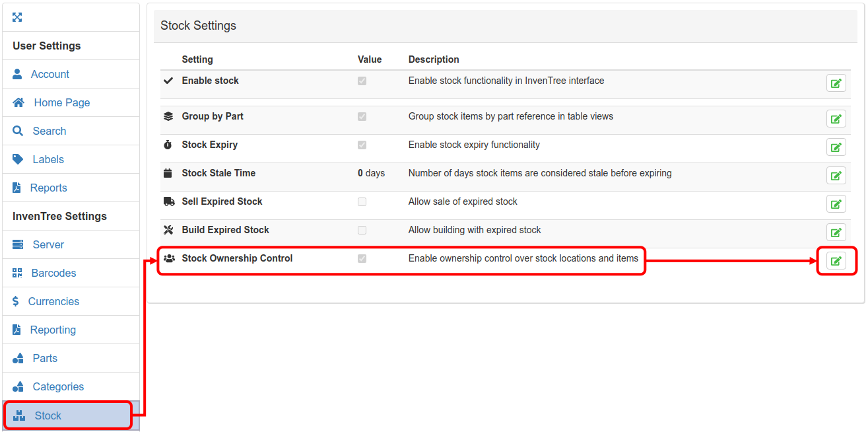868x432 pixels.
Task: Click edit icon for Group by Part
Action: (836, 119)
